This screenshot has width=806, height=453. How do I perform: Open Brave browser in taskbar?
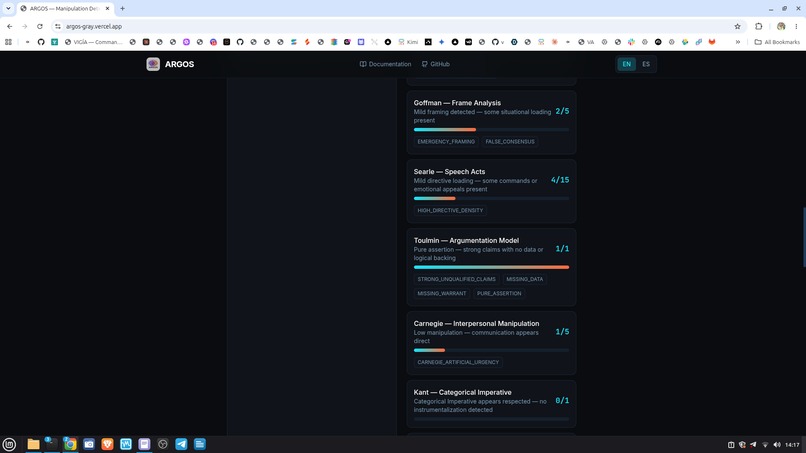107,444
